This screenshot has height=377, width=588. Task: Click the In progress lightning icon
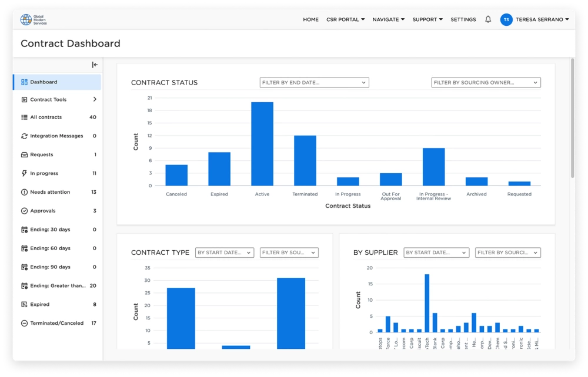click(x=24, y=173)
